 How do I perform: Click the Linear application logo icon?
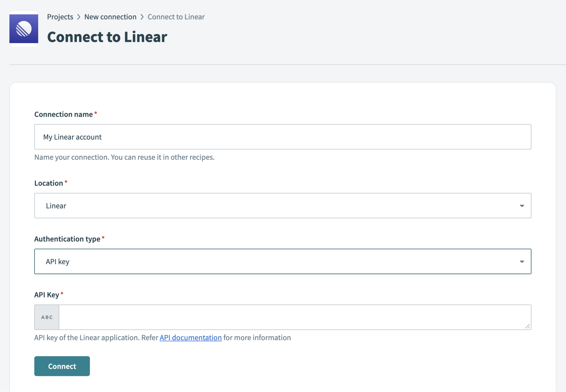pos(24,29)
